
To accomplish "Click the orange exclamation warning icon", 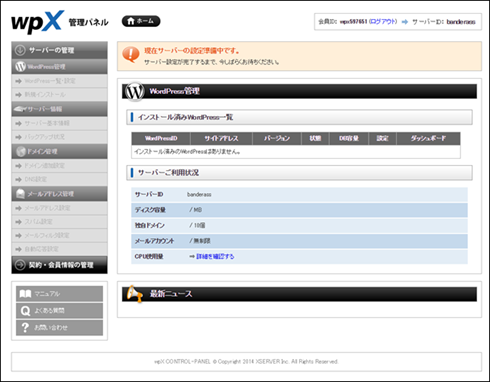I will 131,54.
